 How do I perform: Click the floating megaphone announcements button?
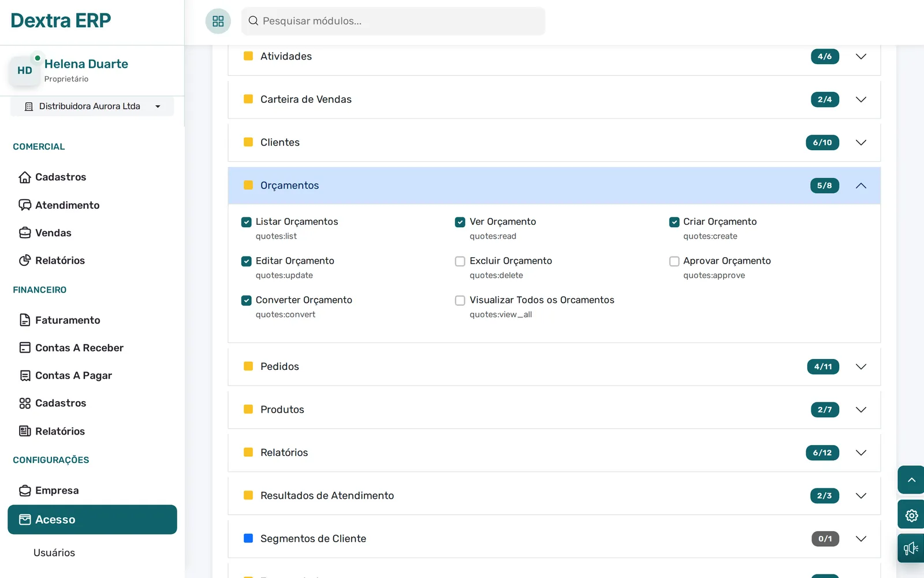(911, 548)
